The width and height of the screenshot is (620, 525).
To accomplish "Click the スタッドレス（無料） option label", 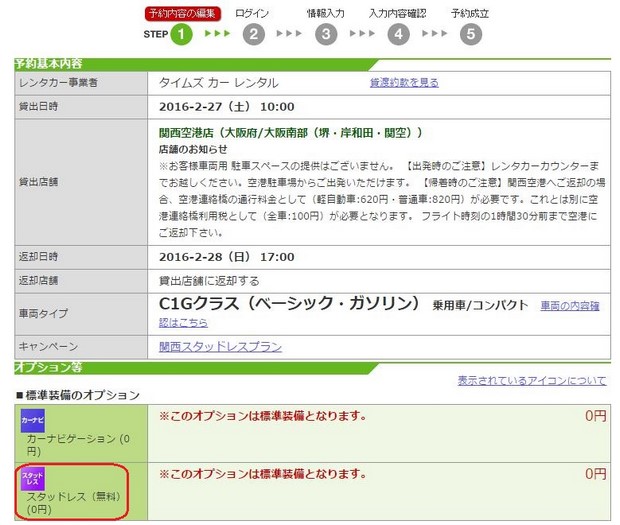I will coord(72,497).
